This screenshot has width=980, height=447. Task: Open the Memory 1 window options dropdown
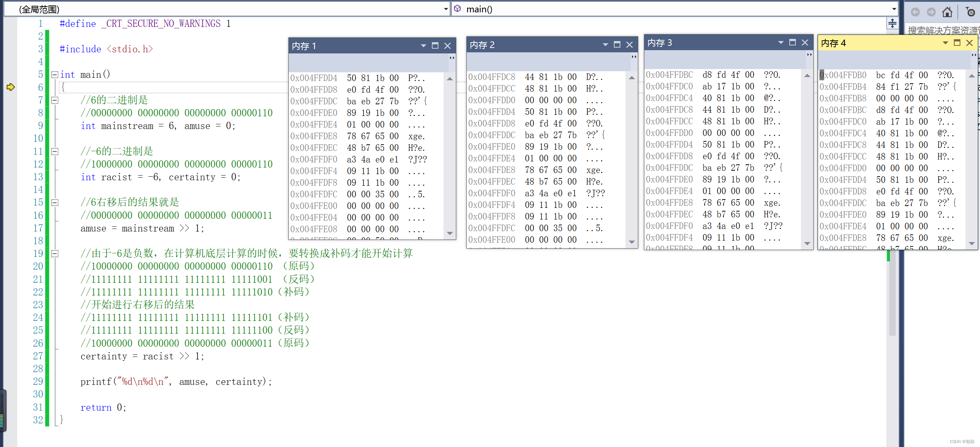[x=423, y=46]
